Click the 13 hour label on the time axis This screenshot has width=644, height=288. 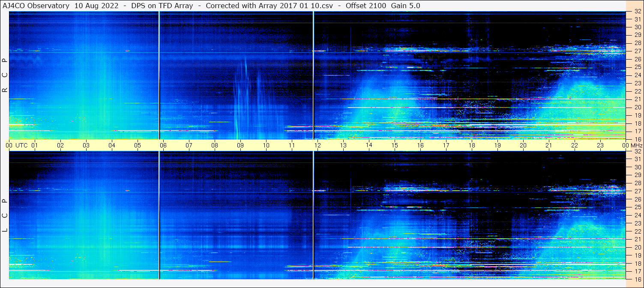click(x=343, y=145)
